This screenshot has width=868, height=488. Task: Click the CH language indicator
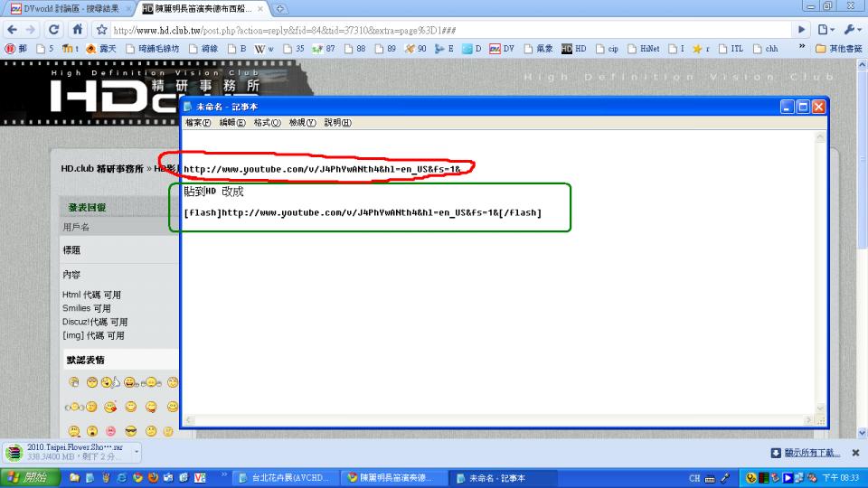tap(694, 478)
